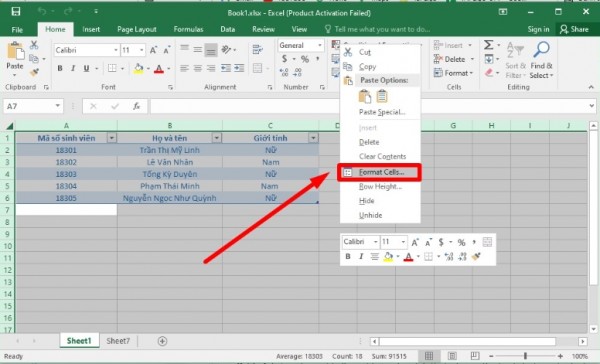Image resolution: width=600 pixels, height=364 pixels.
Task: Apply red font color in the ribbon
Action: 159,69
